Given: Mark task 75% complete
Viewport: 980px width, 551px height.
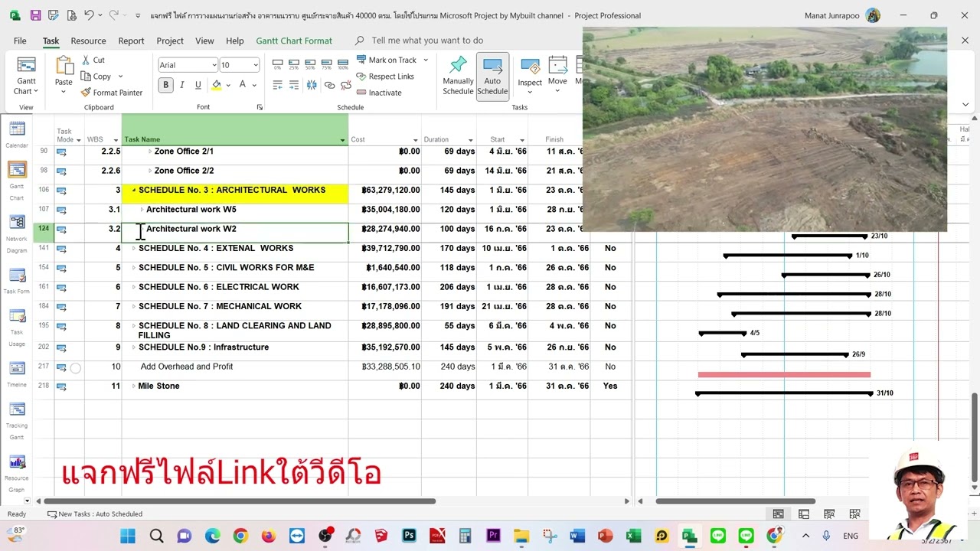Looking at the screenshot, I should 327,64.
